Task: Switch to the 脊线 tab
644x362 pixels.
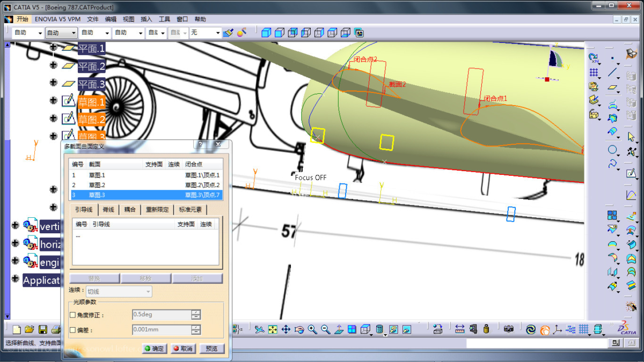Action: [108, 210]
